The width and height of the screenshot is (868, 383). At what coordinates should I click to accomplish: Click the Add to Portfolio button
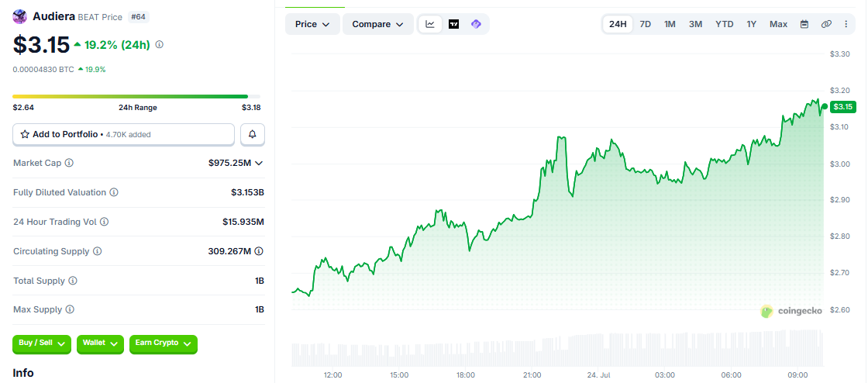pos(123,134)
